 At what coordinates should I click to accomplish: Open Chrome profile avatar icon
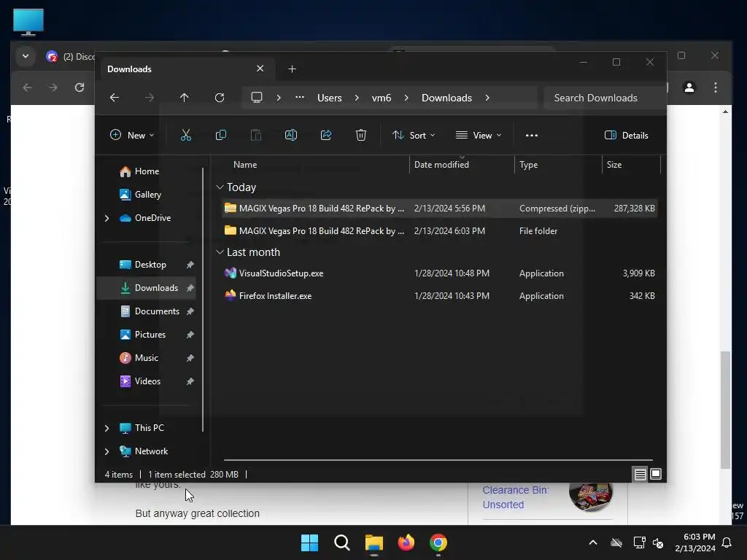tap(689, 87)
